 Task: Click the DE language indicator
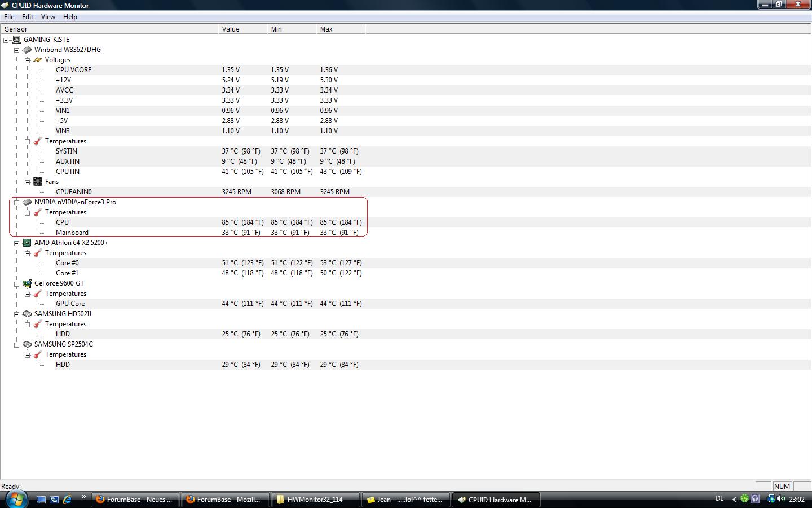pos(720,498)
